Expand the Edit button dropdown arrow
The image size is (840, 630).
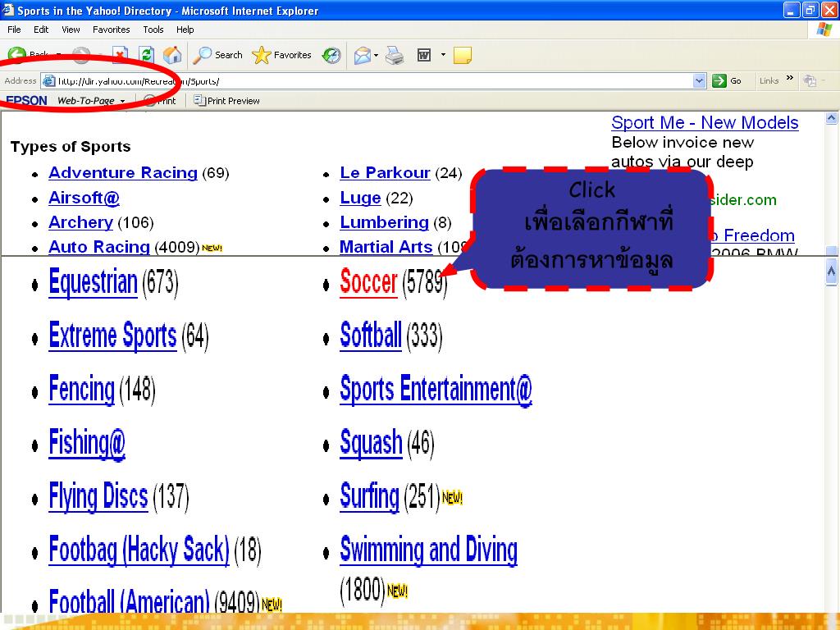[x=443, y=55]
